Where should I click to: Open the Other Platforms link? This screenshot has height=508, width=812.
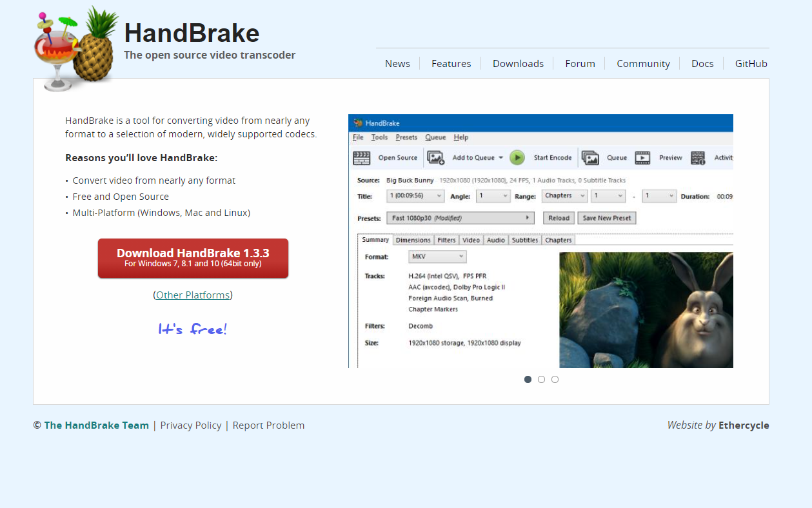click(193, 295)
